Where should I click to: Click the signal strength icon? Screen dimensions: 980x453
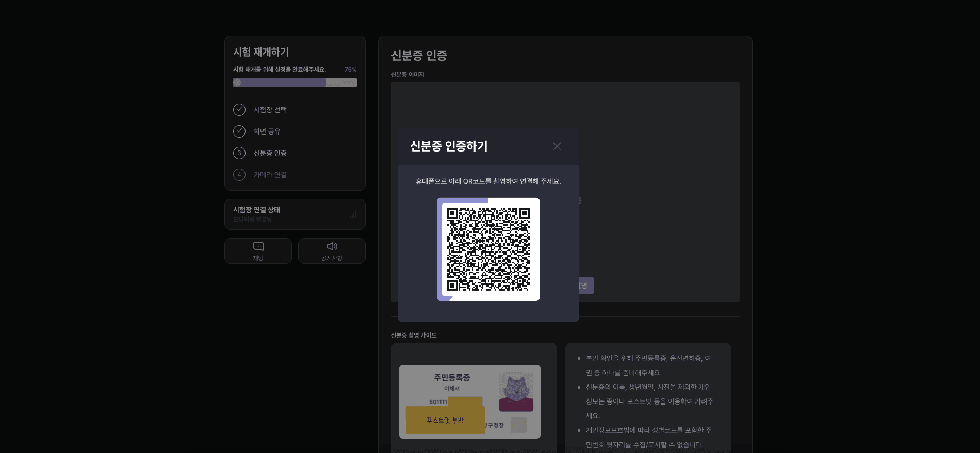point(353,214)
